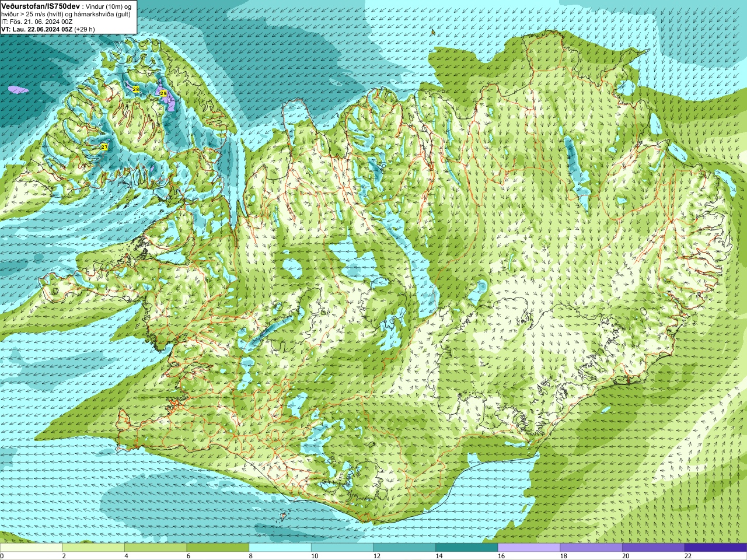Click the legend tick label '4'
747x560 pixels.
(126, 556)
